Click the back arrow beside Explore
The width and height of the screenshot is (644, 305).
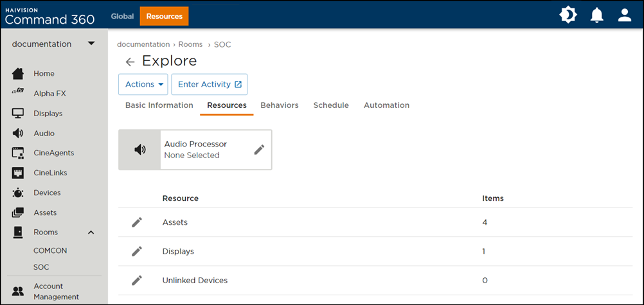[130, 62]
